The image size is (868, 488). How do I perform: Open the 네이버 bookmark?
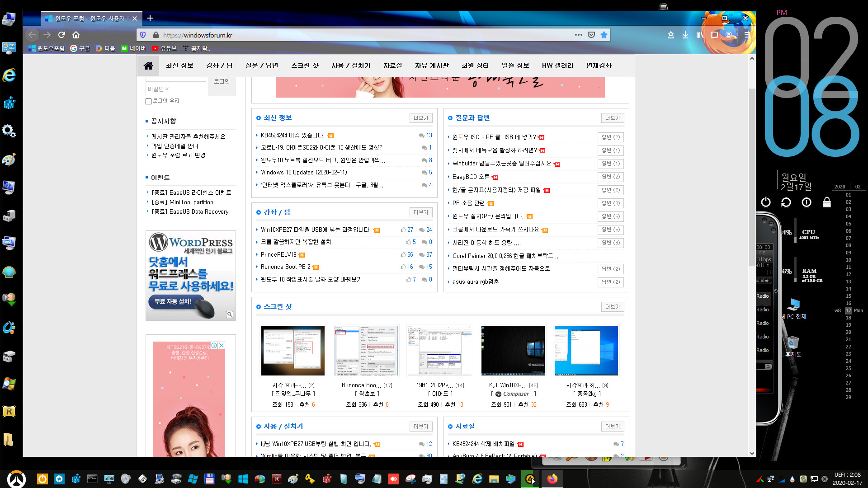(x=133, y=48)
